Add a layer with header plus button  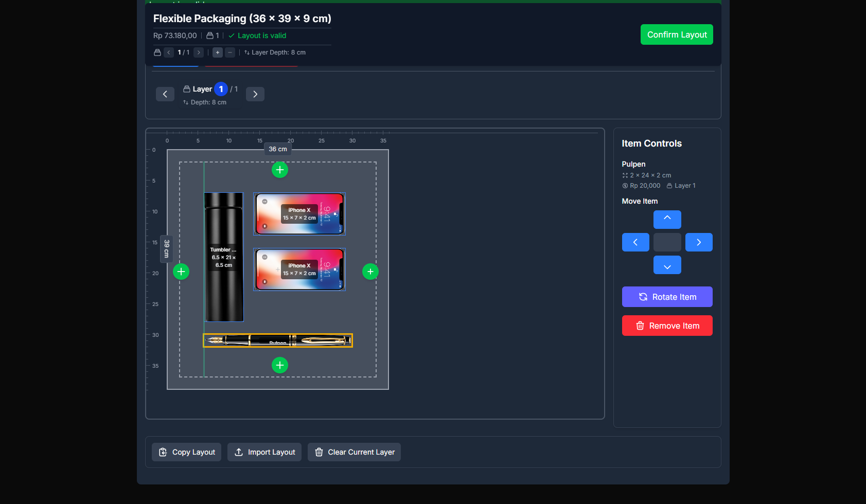pyautogui.click(x=218, y=52)
